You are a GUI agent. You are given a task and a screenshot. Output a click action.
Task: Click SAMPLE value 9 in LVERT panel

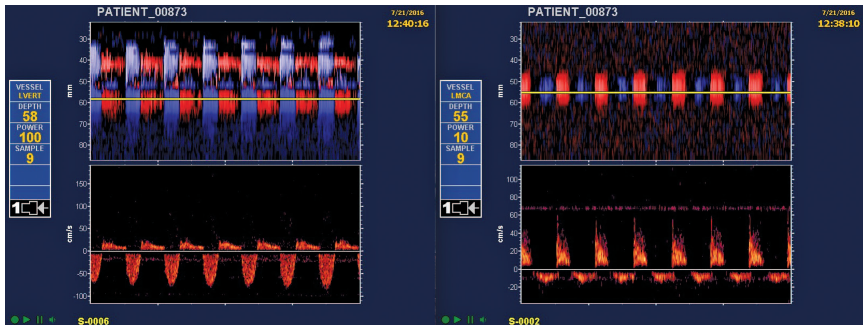coord(30,159)
